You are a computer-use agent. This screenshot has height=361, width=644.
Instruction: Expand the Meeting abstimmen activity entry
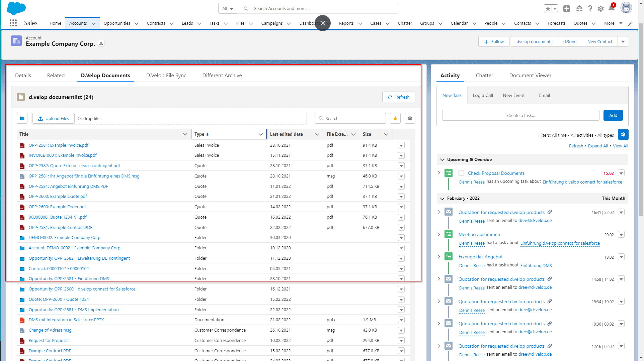click(439, 234)
